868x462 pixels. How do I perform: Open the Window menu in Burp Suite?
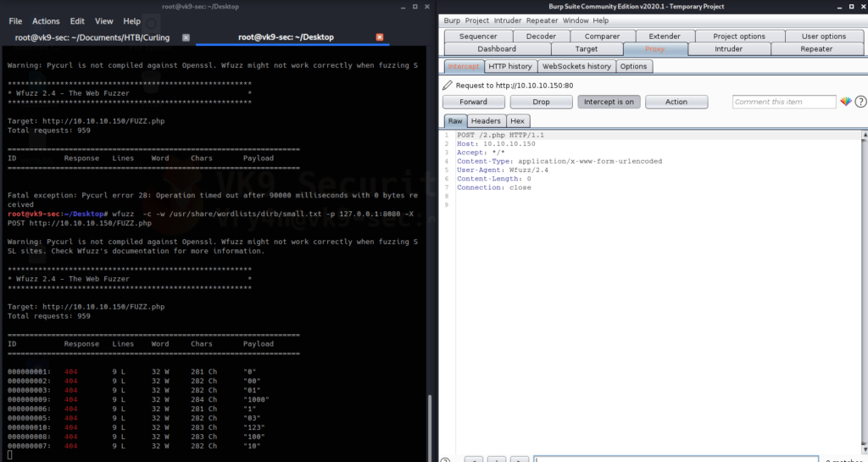click(x=576, y=20)
